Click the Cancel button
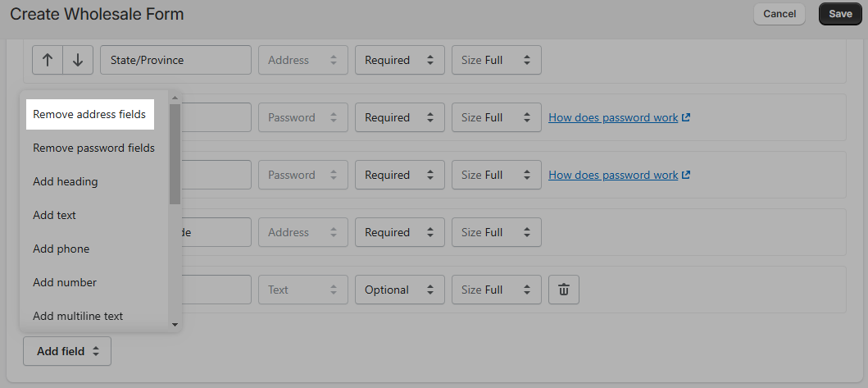Image resolution: width=868 pixels, height=388 pixels. [779, 14]
